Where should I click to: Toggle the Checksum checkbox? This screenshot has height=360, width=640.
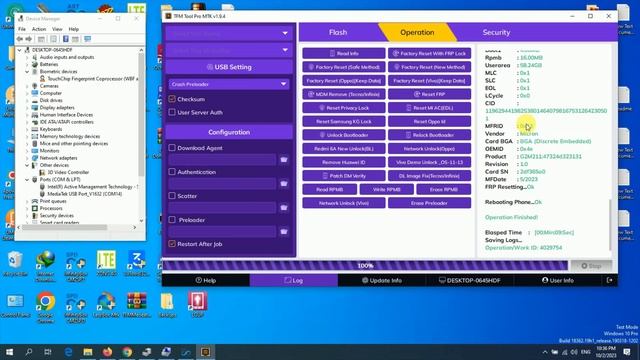tap(172, 99)
